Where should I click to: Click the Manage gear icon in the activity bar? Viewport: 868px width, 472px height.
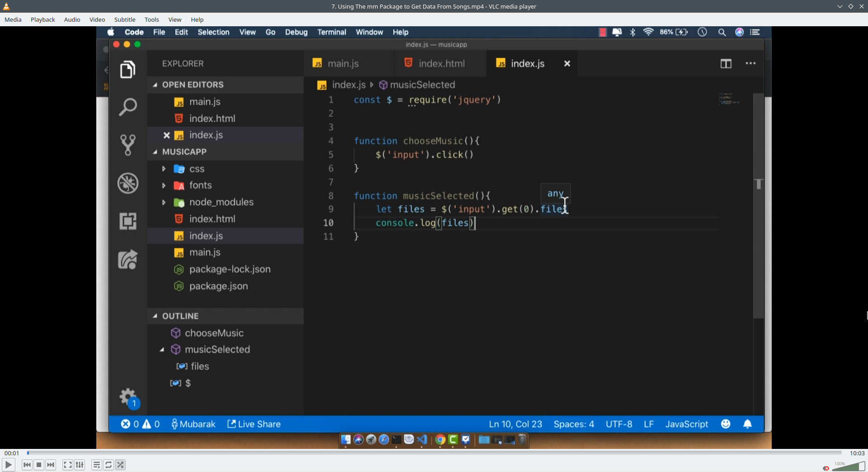click(x=128, y=397)
